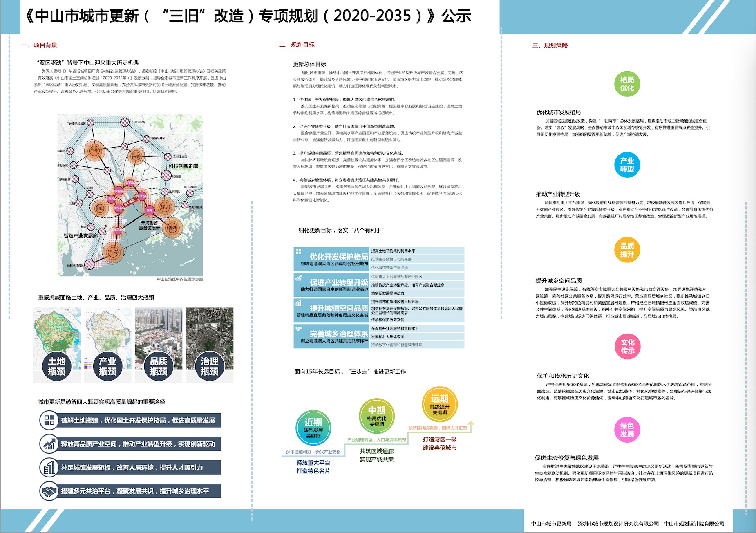The height and width of the screenshot is (533, 756).
Task: Click the 提升城镇空间品质 blue table header
Action: (x=331, y=310)
